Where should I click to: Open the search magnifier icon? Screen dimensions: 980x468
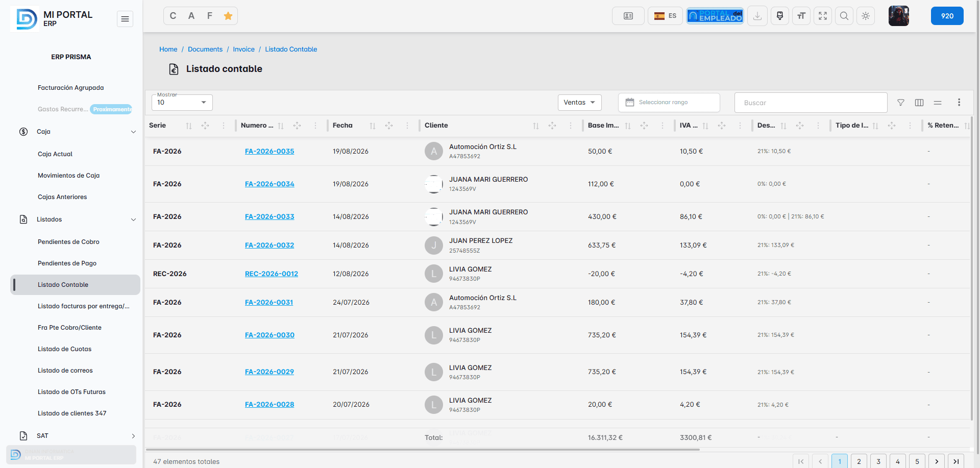tap(844, 16)
